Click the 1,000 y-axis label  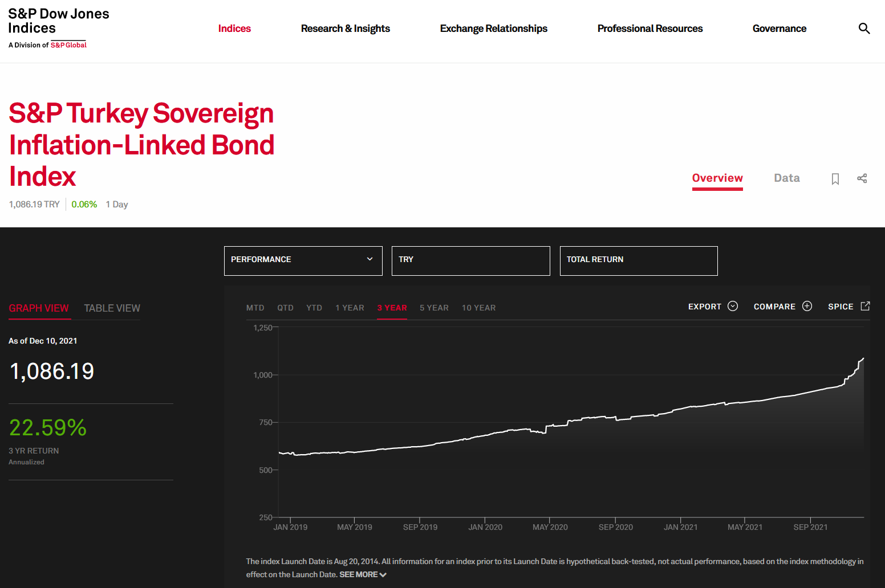click(262, 375)
